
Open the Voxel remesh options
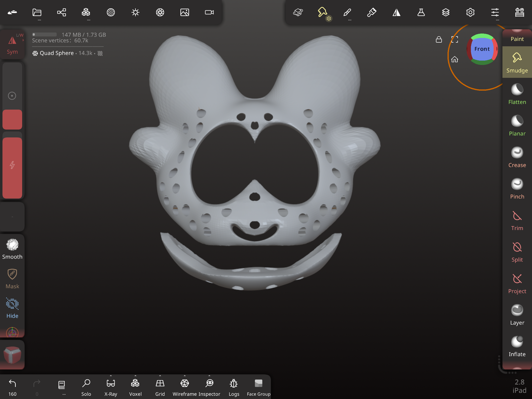pyautogui.click(x=135, y=387)
